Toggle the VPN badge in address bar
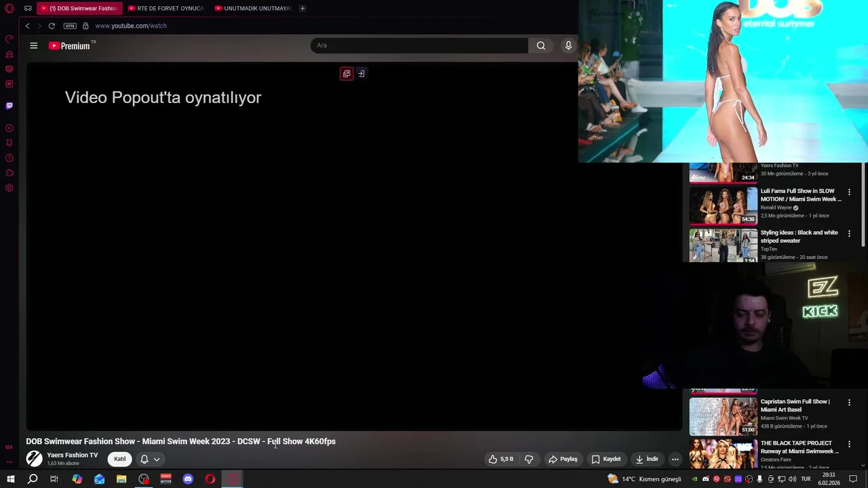 coord(70,26)
